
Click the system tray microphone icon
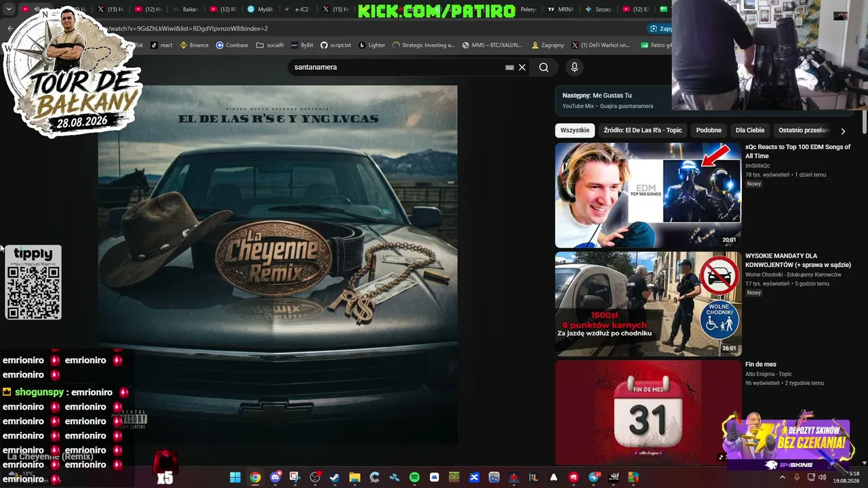(797, 477)
